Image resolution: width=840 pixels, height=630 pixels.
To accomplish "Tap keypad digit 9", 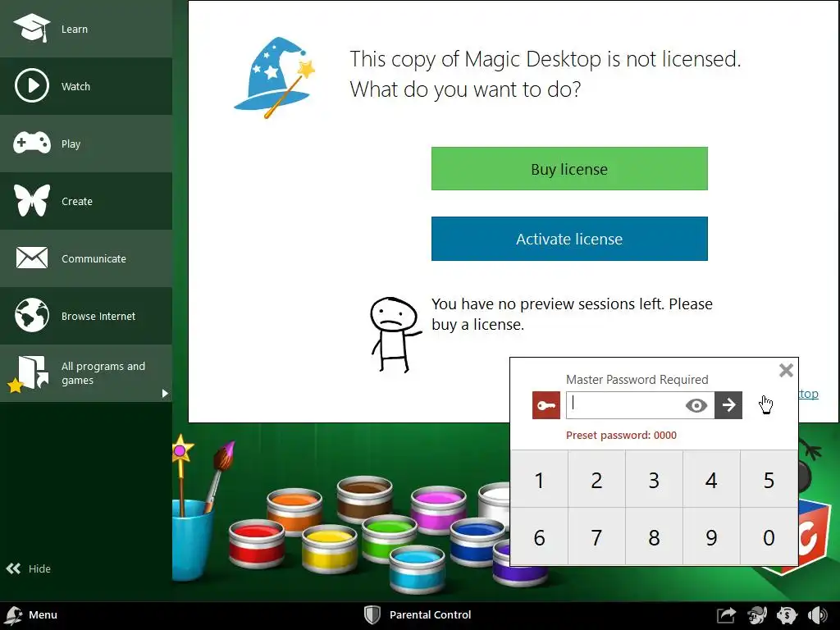I will coord(711,536).
